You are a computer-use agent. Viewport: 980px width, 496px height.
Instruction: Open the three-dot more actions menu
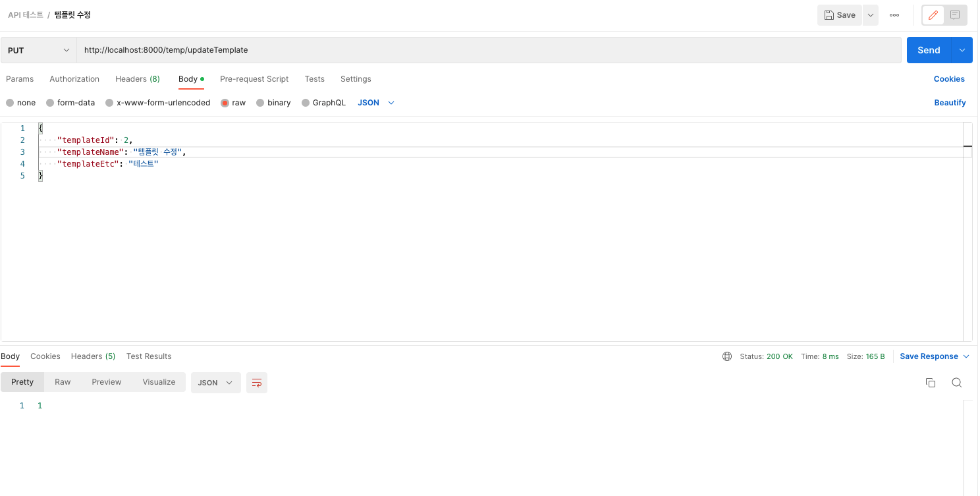click(894, 15)
